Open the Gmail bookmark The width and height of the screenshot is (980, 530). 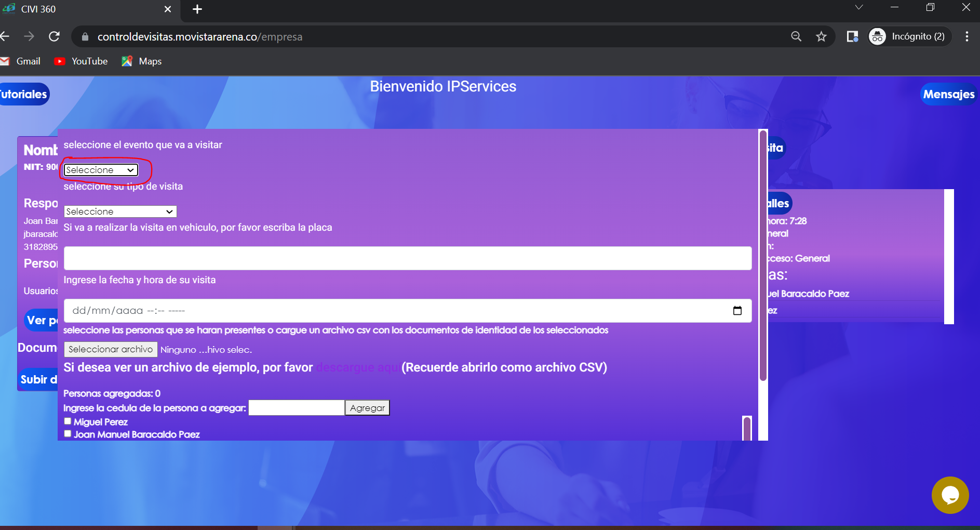pyautogui.click(x=21, y=61)
